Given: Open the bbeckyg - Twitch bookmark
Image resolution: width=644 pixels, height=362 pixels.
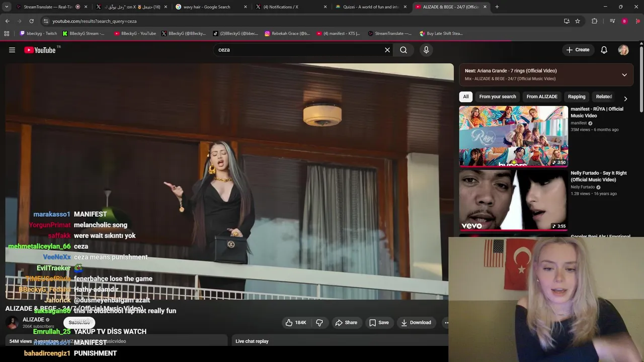Looking at the screenshot, I should pyautogui.click(x=38, y=34).
